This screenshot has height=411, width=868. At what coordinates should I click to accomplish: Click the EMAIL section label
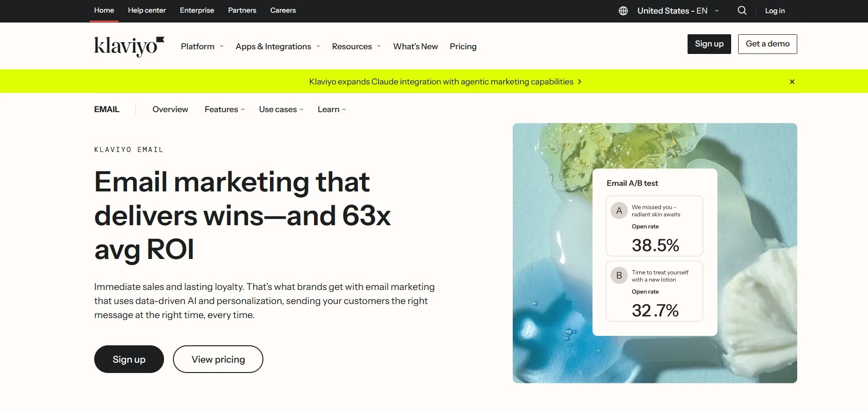point(107,109)
